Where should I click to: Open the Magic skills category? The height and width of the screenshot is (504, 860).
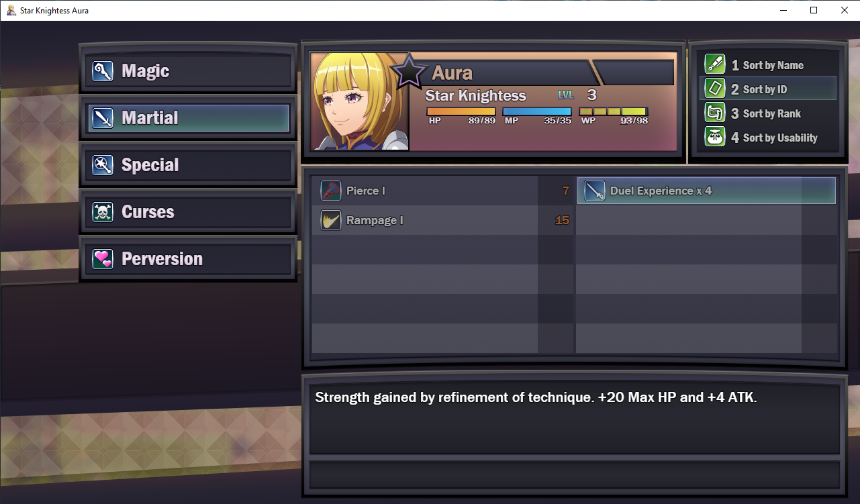click(189, 71)
